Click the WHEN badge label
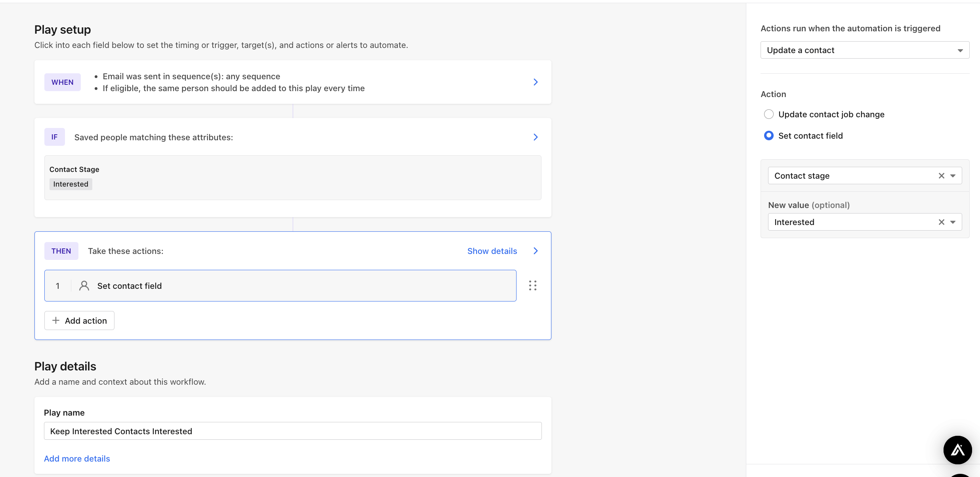This screenshot has height=477, width=980. 62,82
